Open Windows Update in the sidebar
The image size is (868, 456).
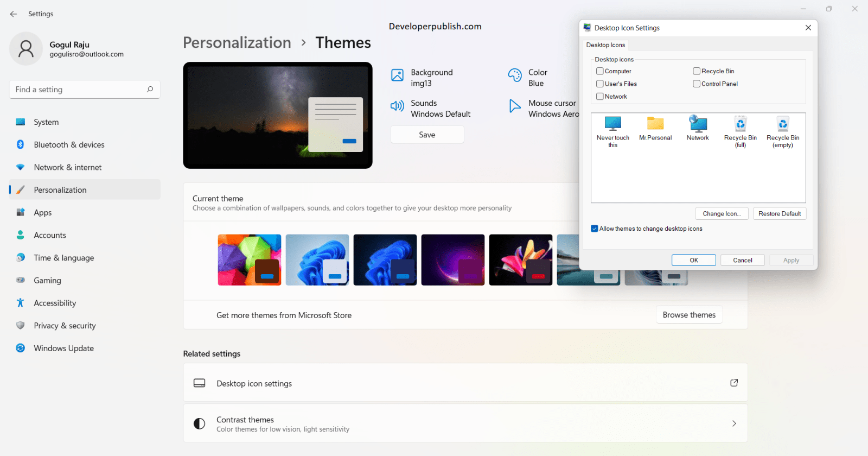[85, 349]
